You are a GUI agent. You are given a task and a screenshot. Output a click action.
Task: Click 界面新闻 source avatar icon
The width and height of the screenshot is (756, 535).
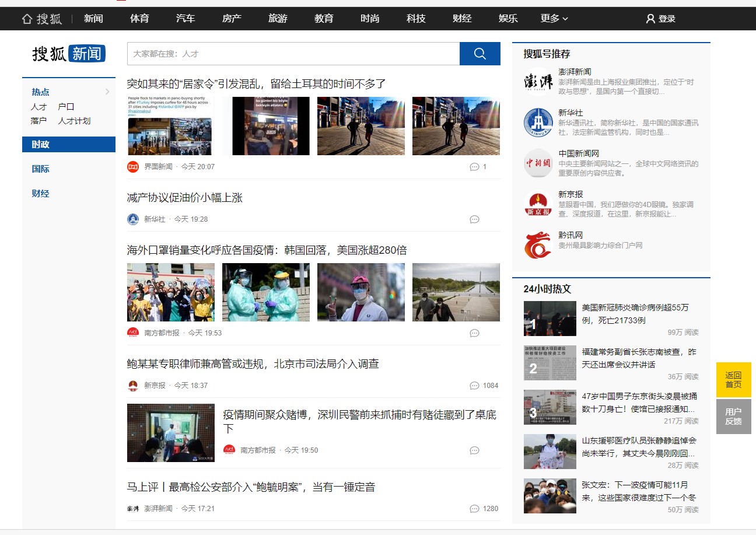pos(133,167)
